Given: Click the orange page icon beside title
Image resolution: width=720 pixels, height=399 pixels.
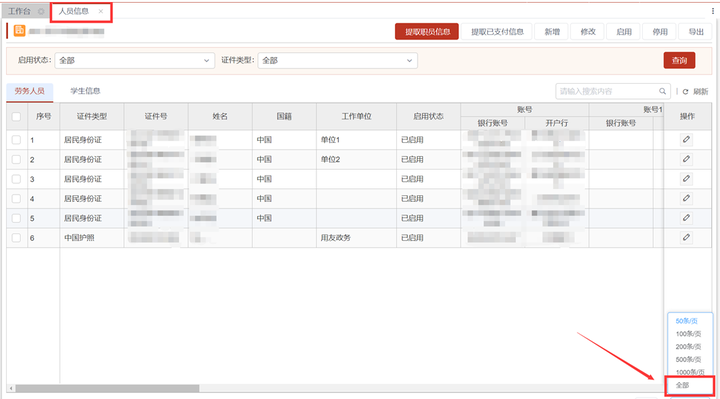Looking at the screenshot, I should click(x=19, y=31).
